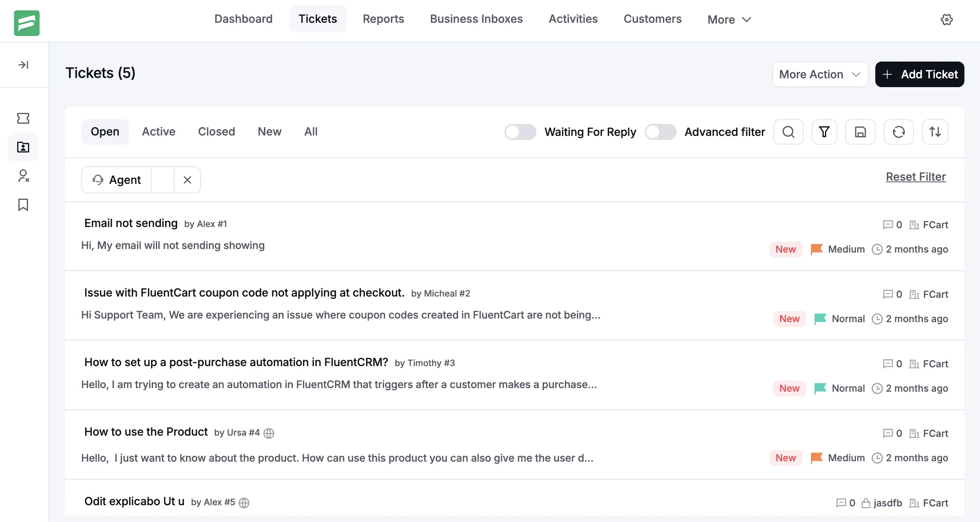The width and height of the screenshot is (980, 522).
Task: Click the Reset Filter link
Action: [915, 177]
